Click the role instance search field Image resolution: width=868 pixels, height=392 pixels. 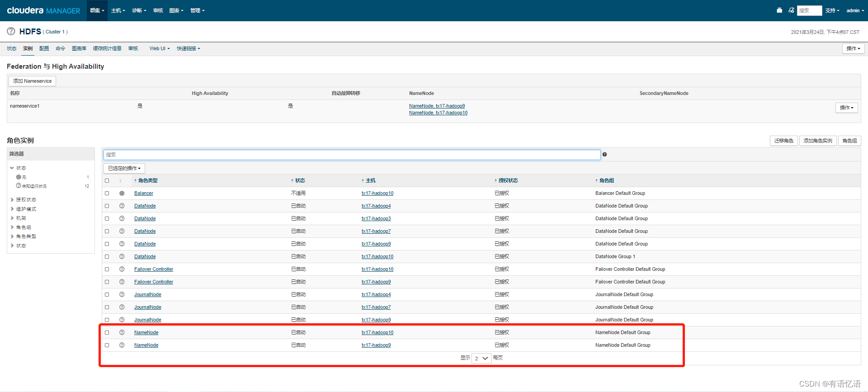click(352, 155)
